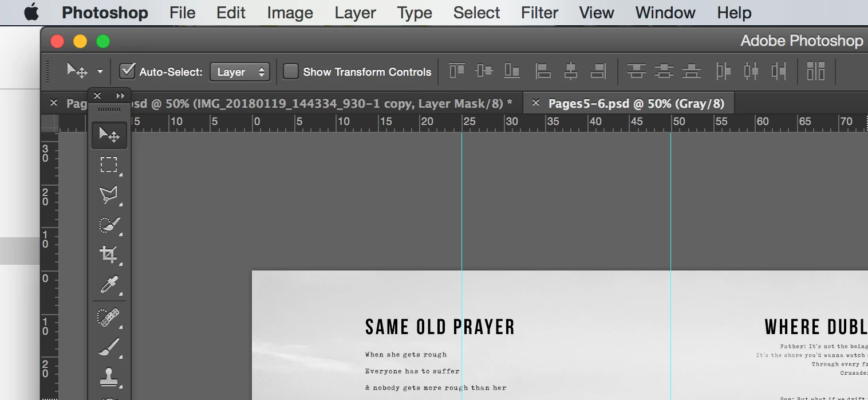Toggle the Auto-Select checkbox
The width and height of the screenshot is (868, 400).
127,71
